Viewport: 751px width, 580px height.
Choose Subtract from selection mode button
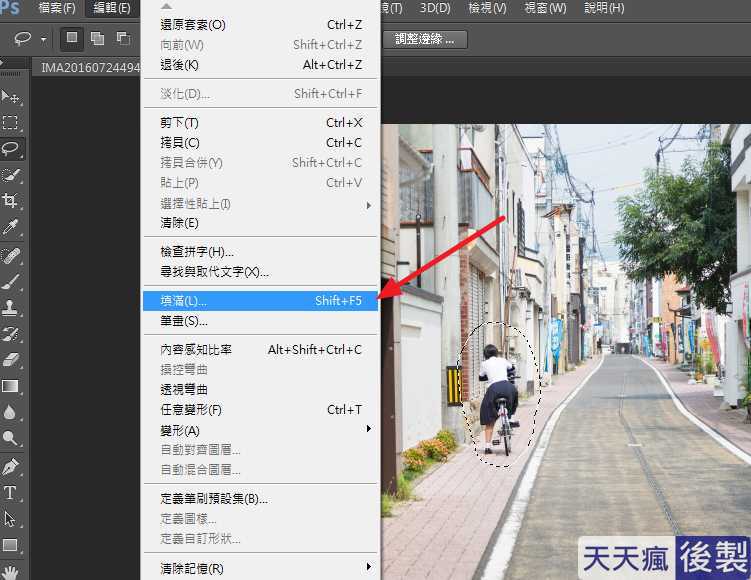point(123,38)
